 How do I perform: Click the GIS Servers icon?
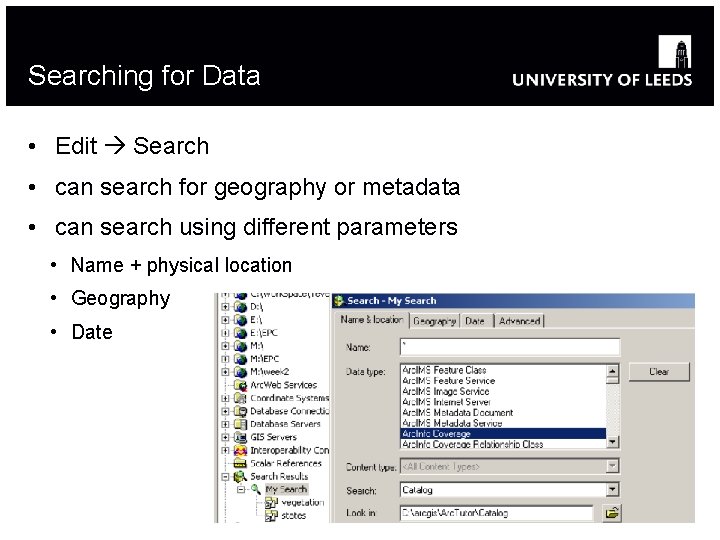[x=241, y=437]
